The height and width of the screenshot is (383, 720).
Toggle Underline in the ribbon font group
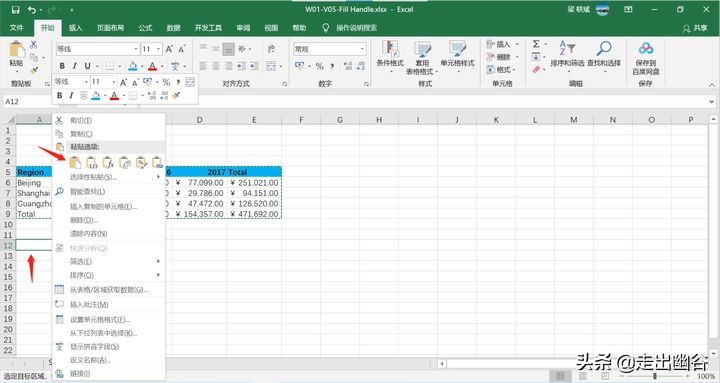87,66
